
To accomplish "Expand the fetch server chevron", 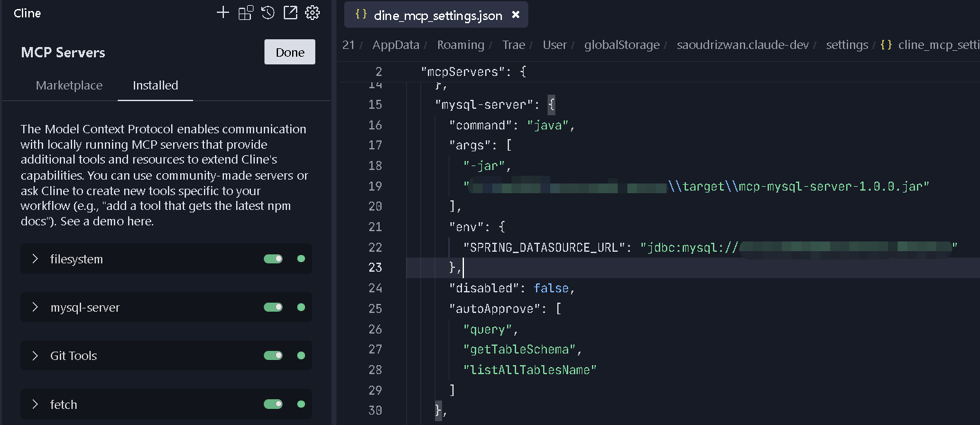I will [35, 404].
